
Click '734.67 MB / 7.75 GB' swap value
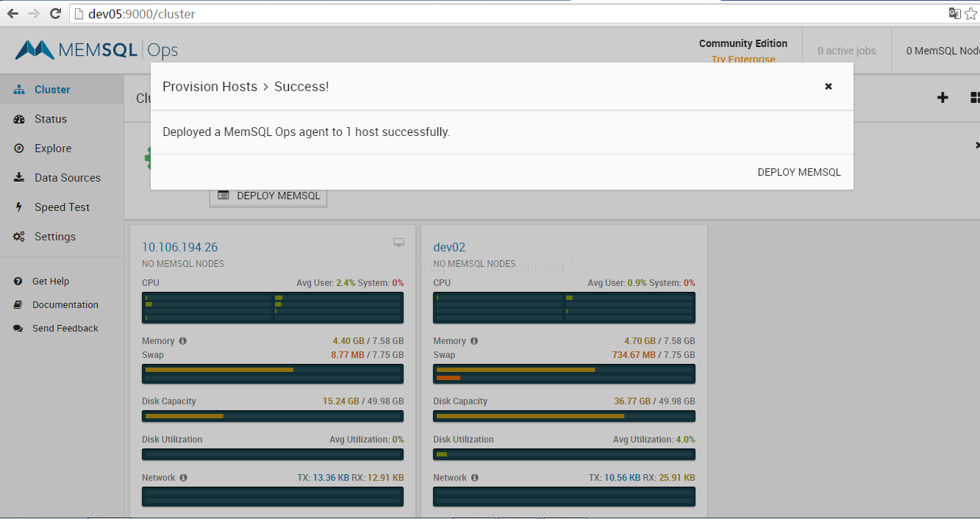[654, 355]
